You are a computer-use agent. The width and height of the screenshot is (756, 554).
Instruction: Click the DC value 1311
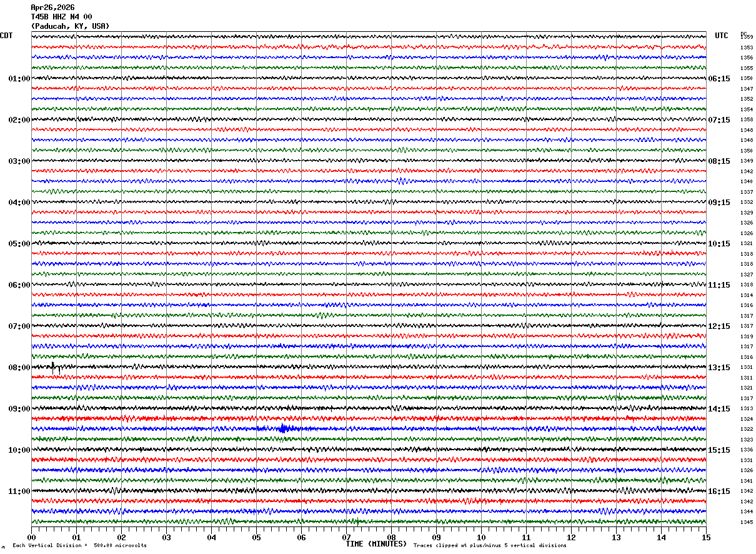[746, 378]
